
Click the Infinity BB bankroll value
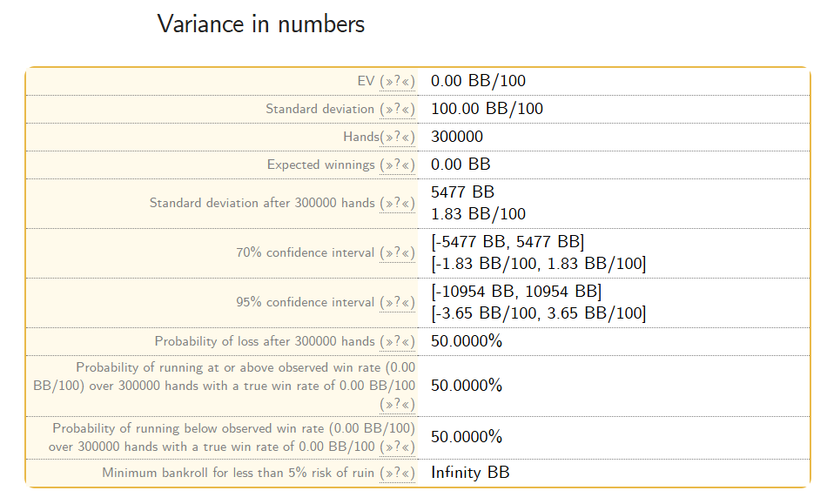[x=470, y=473]
